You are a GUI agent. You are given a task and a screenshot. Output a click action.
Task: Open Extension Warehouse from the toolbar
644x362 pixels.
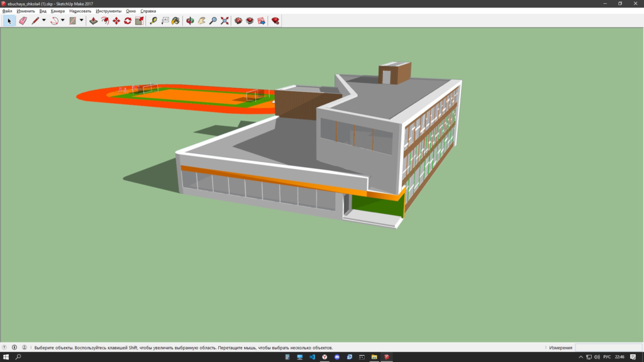(250, 21)
